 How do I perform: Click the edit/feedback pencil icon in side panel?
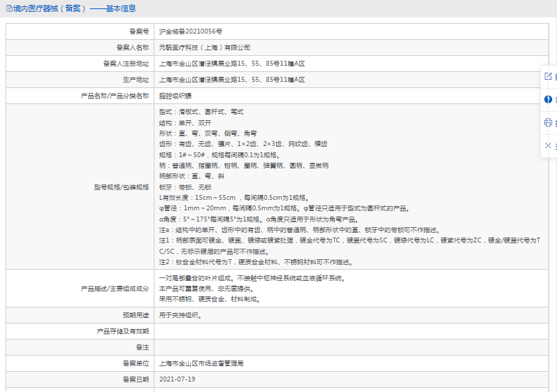[548, 76]
